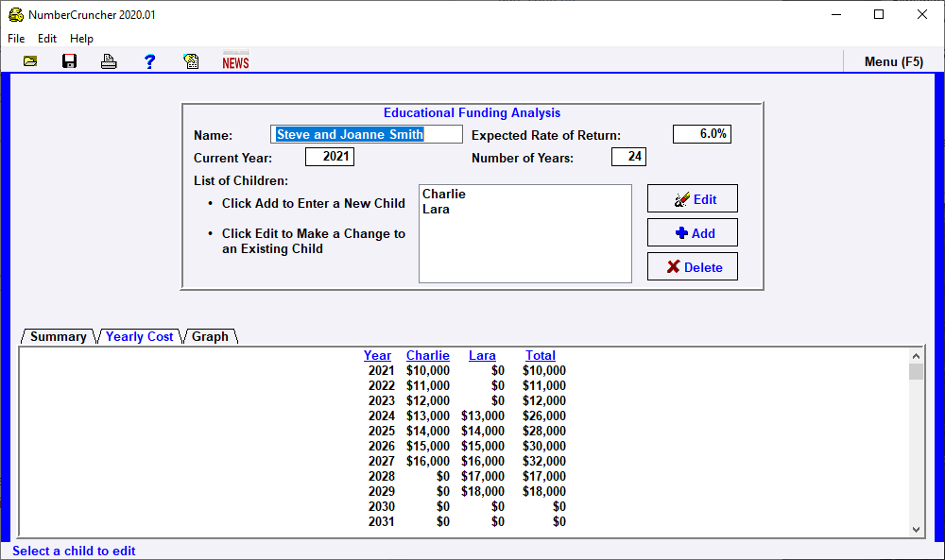Click the Educational Funding Analysis heading
The width and height of the screenshot is (945, 560).
coord(472,112)
